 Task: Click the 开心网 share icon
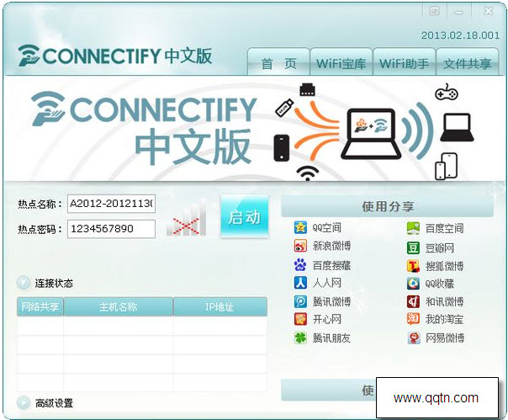300,320
